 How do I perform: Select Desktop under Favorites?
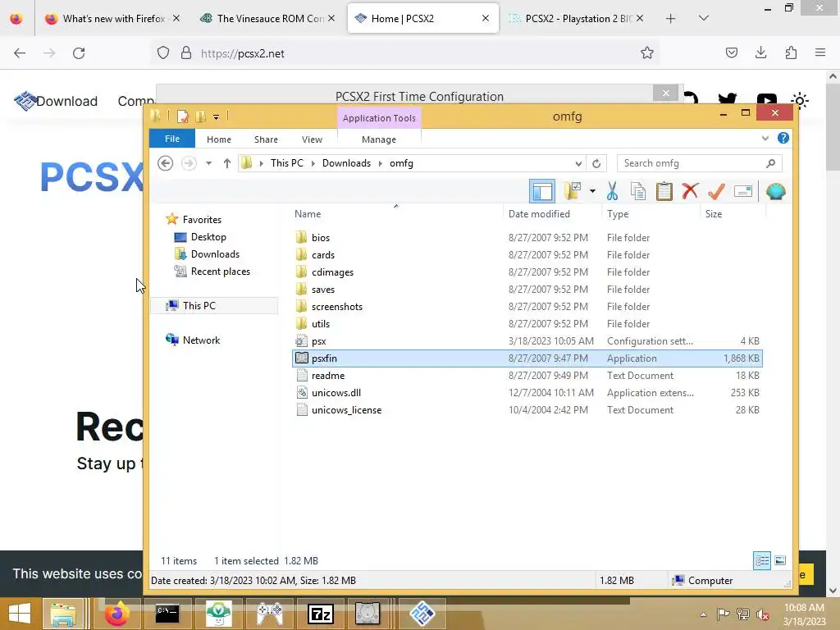click(x=208, y=237)
